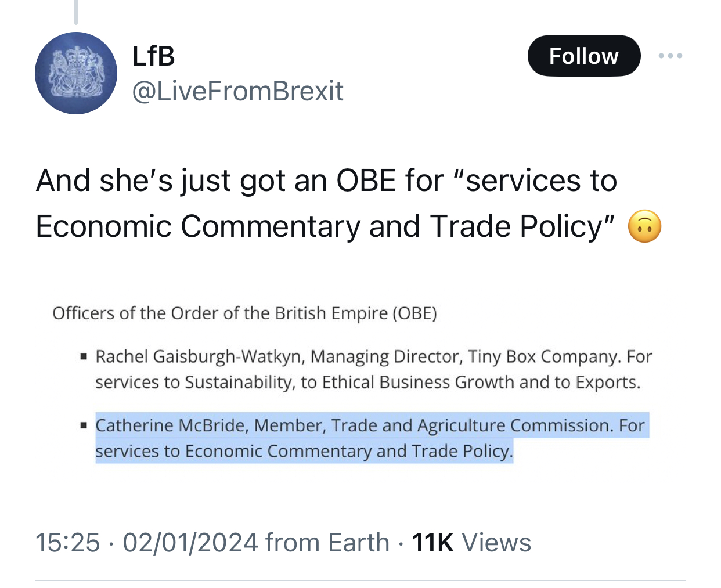Click the Rachel Gaisburgh-Watkyn name
This screenshot has width=721, height=588.
point(200,356)
